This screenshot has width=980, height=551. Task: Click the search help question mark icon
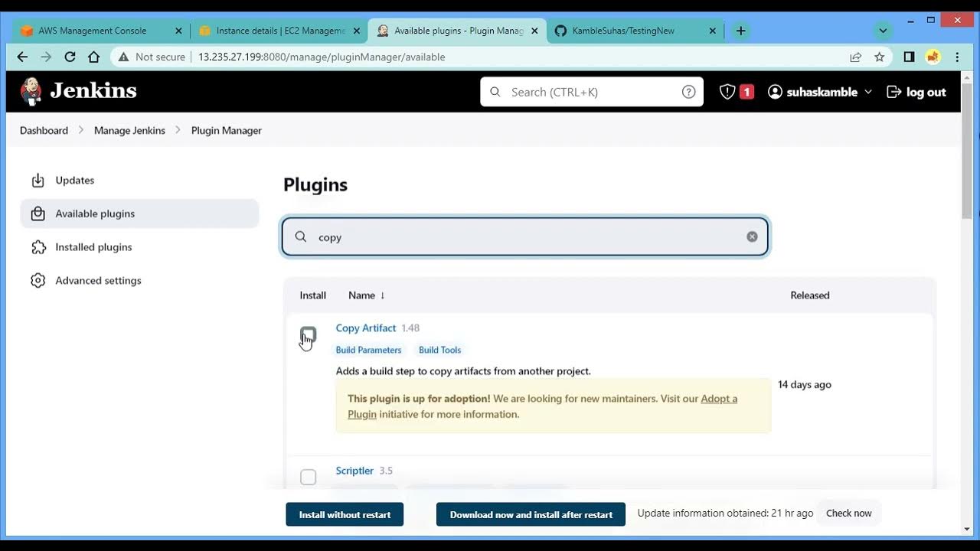pos(688,92)
